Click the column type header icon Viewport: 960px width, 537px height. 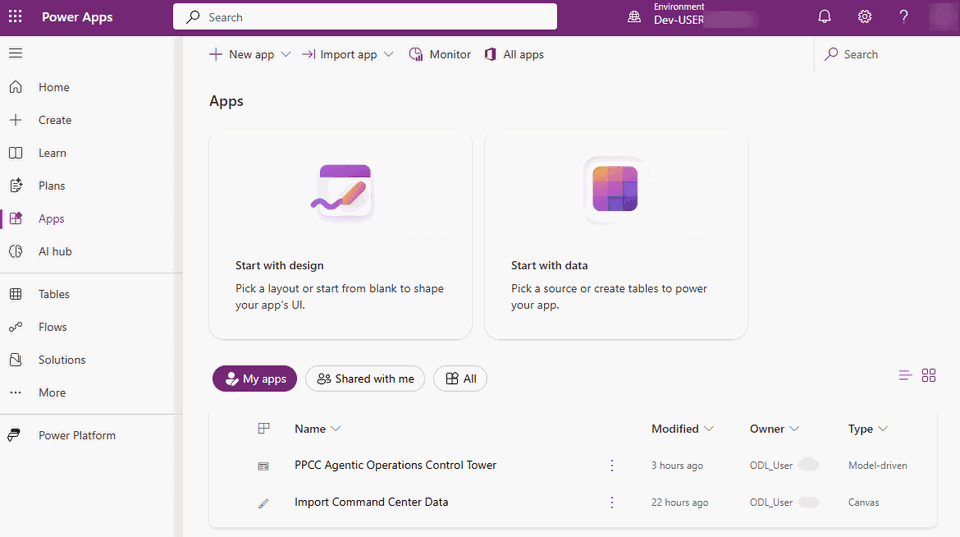(x=263, y=429)
